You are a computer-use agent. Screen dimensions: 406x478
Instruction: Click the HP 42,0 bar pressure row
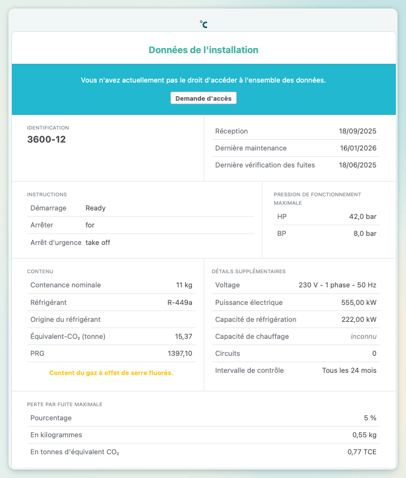[x=327, y=217]
